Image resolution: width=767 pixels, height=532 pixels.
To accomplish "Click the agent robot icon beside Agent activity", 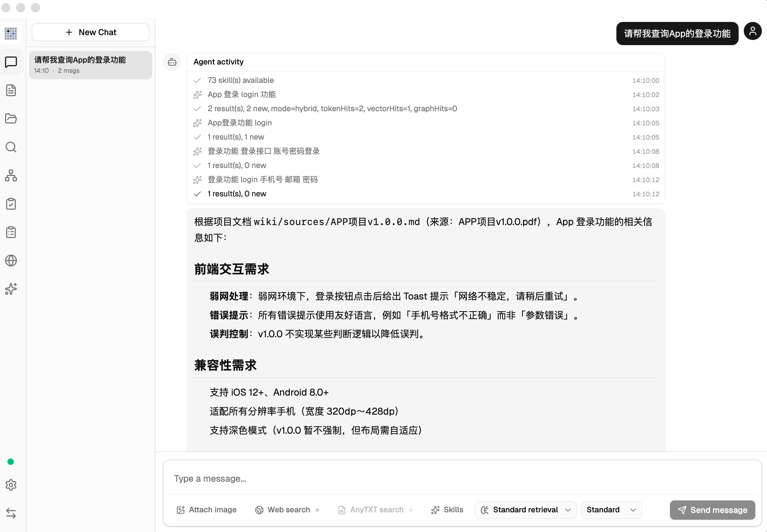I will tap(172, 62).
